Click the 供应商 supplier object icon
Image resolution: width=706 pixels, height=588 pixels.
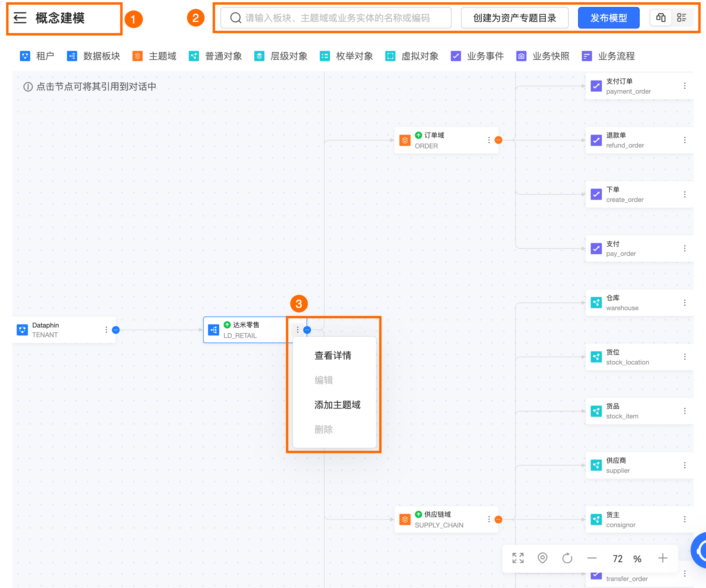pos(596,465)
